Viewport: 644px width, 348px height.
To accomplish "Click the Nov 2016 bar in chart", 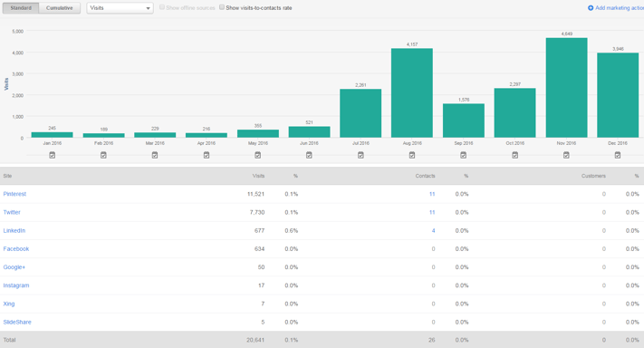I will [566, 88].
